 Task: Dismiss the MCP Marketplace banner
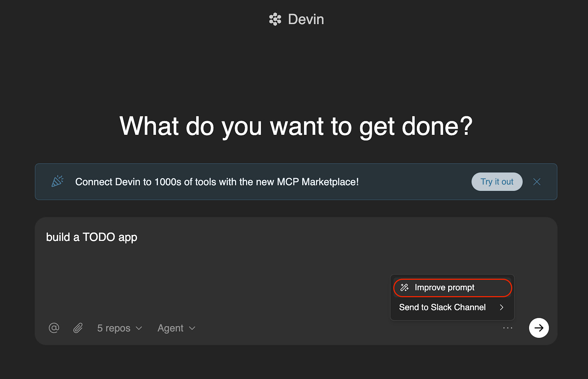click(537, 182)
